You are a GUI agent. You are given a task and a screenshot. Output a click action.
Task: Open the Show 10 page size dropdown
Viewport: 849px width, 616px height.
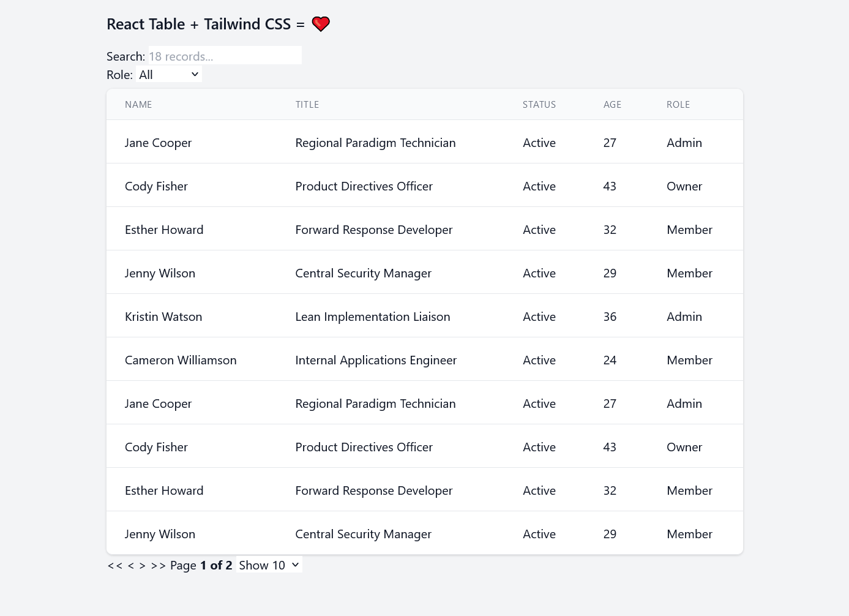(269, 565)
